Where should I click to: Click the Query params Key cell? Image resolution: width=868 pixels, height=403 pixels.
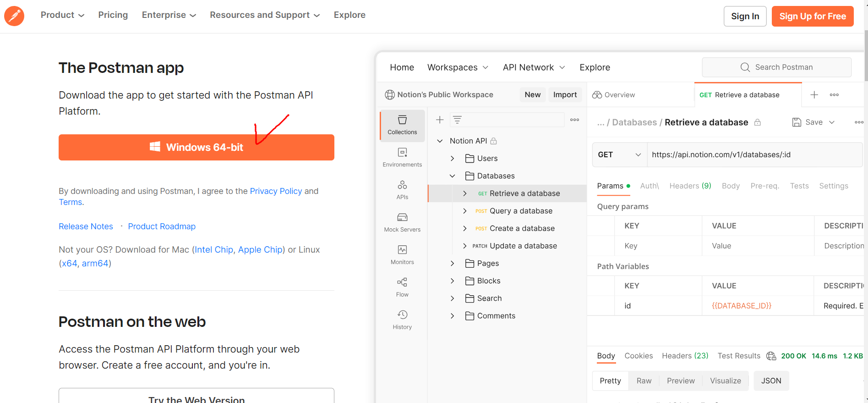click(x=658, y=246)
